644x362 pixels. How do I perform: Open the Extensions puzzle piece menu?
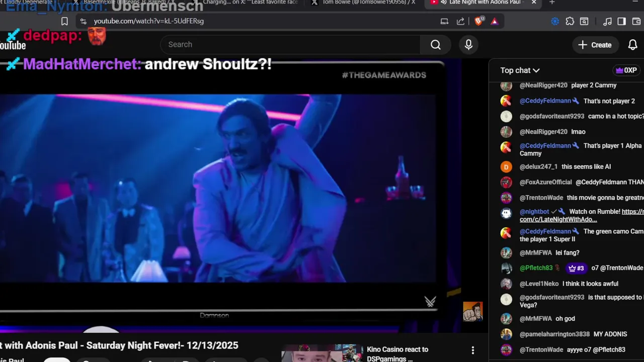(570, 21)
